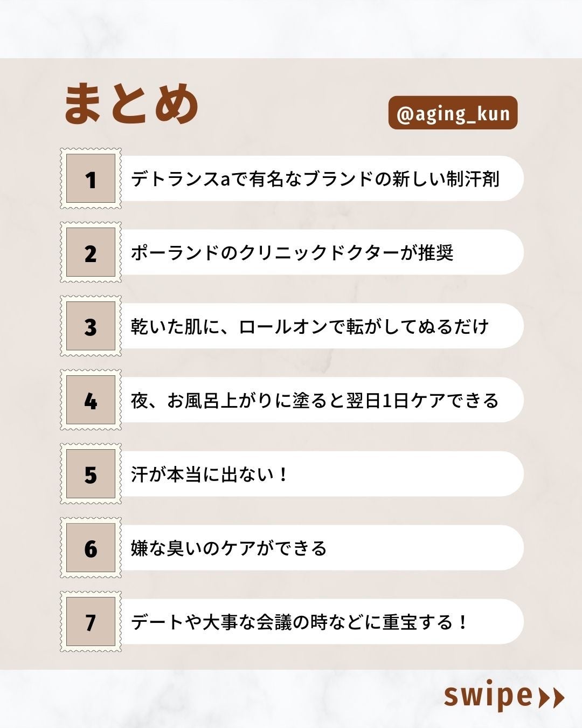582x728 pixels.
Task: Click the まとめ heading
Action: click(131, 102)
